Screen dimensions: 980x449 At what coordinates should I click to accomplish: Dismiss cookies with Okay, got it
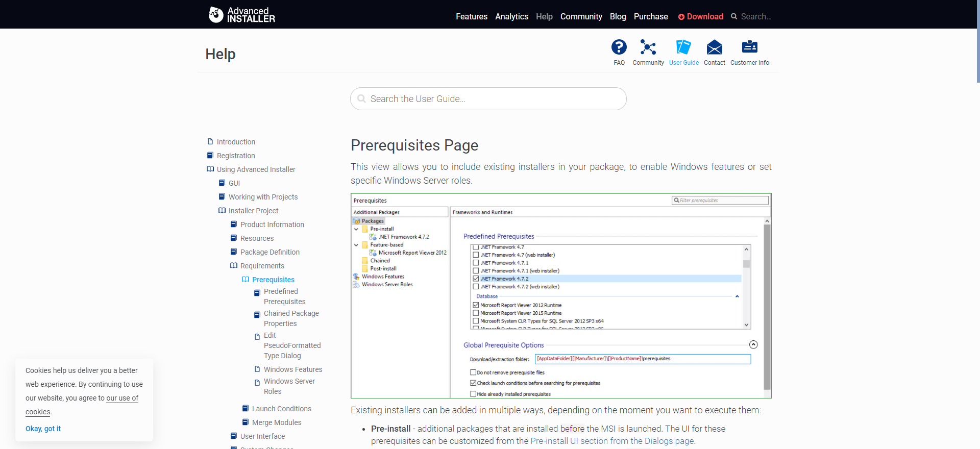point(43,429)
